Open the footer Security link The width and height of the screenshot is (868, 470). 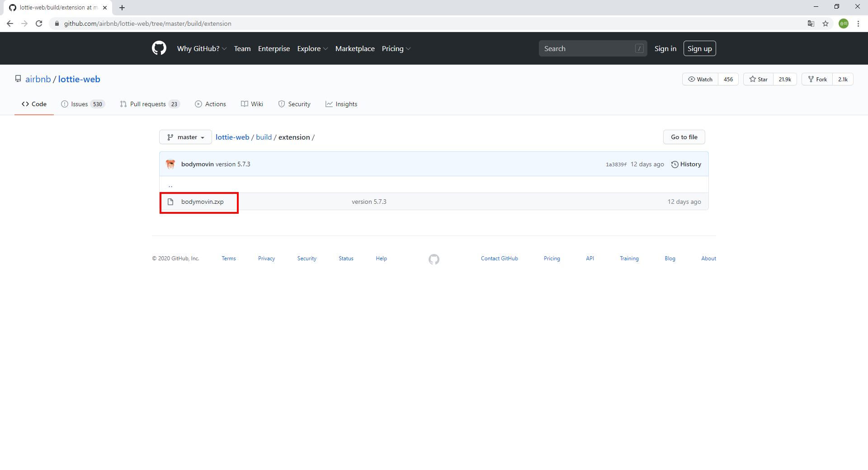(307, 258)
